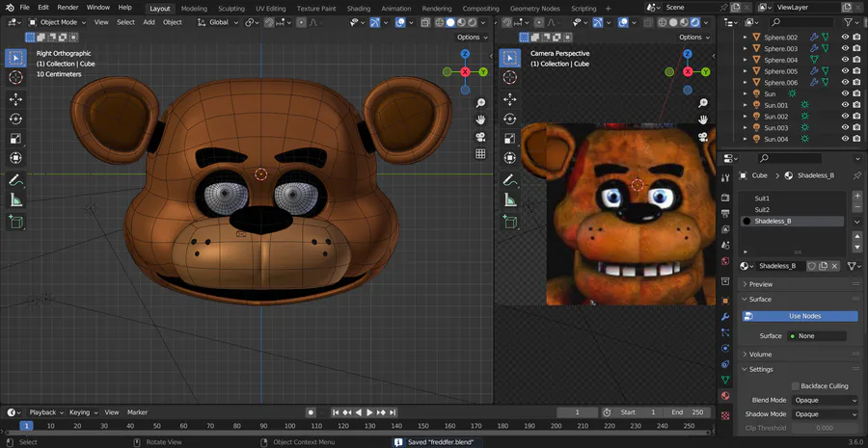The image size is (868, 448).
Task: Switch to Modeling workspace tab
Action: coord(194,9)
